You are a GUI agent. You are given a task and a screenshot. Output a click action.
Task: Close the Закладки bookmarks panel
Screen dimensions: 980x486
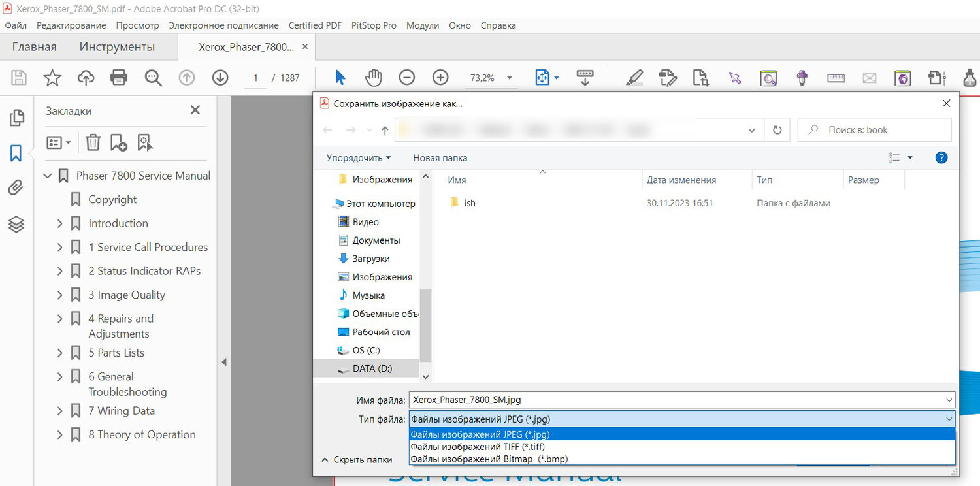tap(195, 110)
